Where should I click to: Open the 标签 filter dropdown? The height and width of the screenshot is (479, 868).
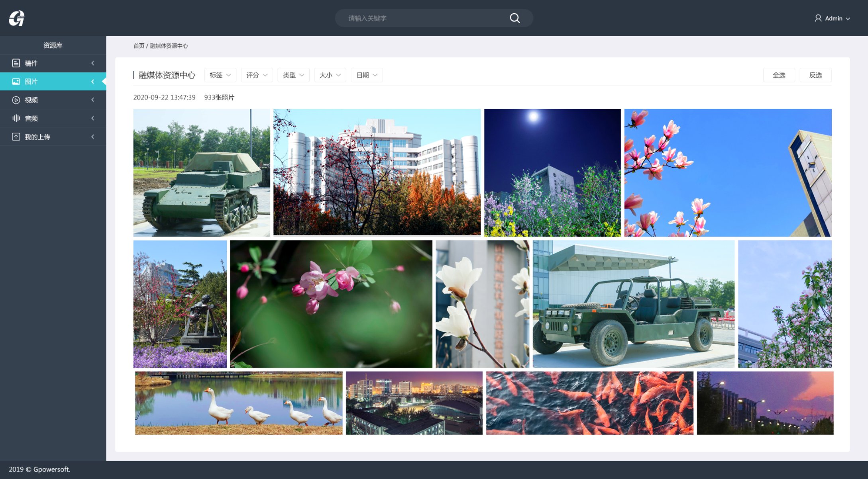(220, 75)
